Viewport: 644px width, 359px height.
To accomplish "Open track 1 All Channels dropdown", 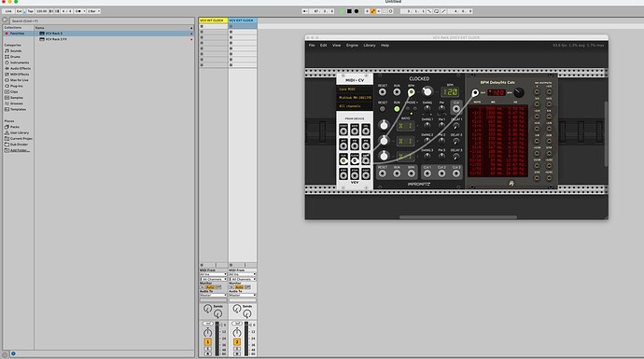I will tap(213, 279).
